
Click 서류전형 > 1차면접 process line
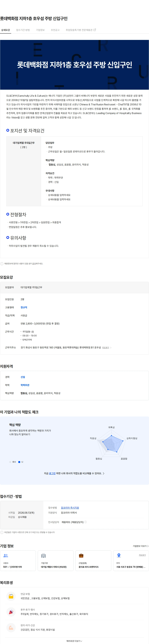click(35, 222)
